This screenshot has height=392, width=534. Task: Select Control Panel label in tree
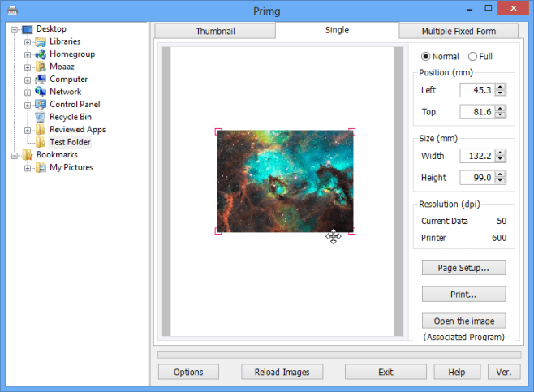[75, 105]
